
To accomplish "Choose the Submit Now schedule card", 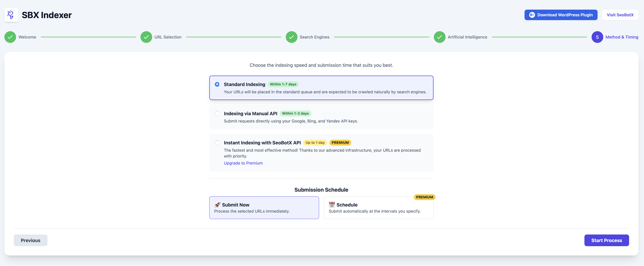I will pos(264,208).
